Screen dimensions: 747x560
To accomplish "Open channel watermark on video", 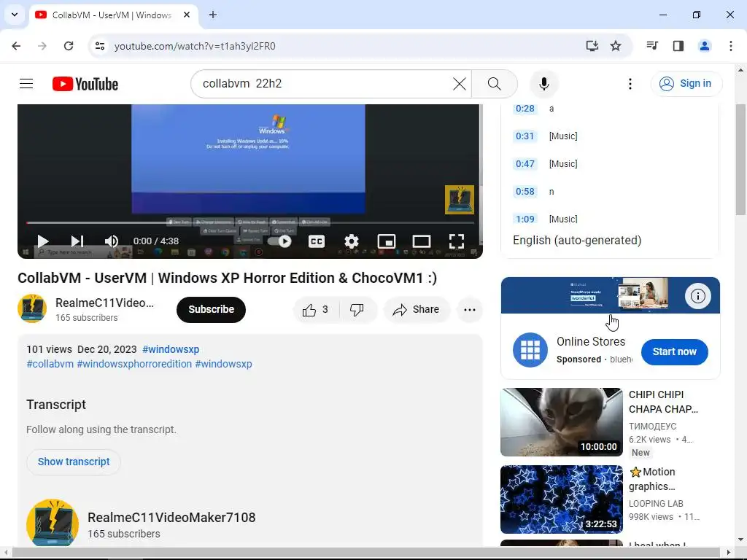I will (460, 200).
